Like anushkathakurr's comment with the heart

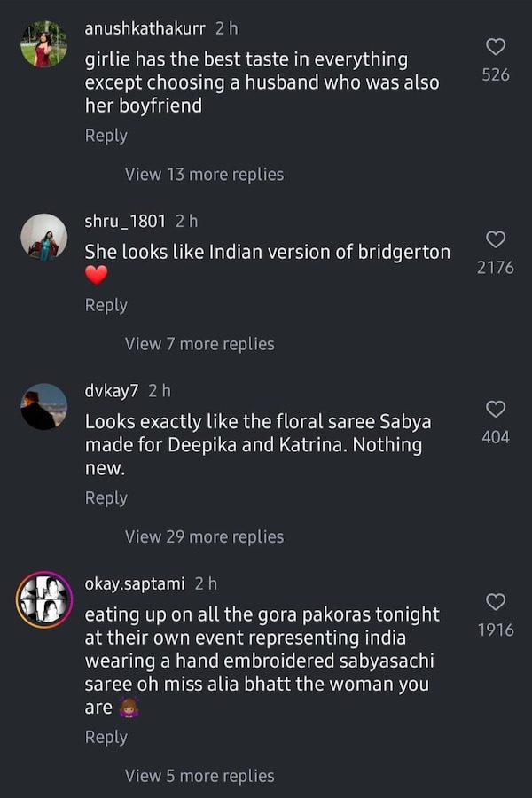(x=496, y=47)
